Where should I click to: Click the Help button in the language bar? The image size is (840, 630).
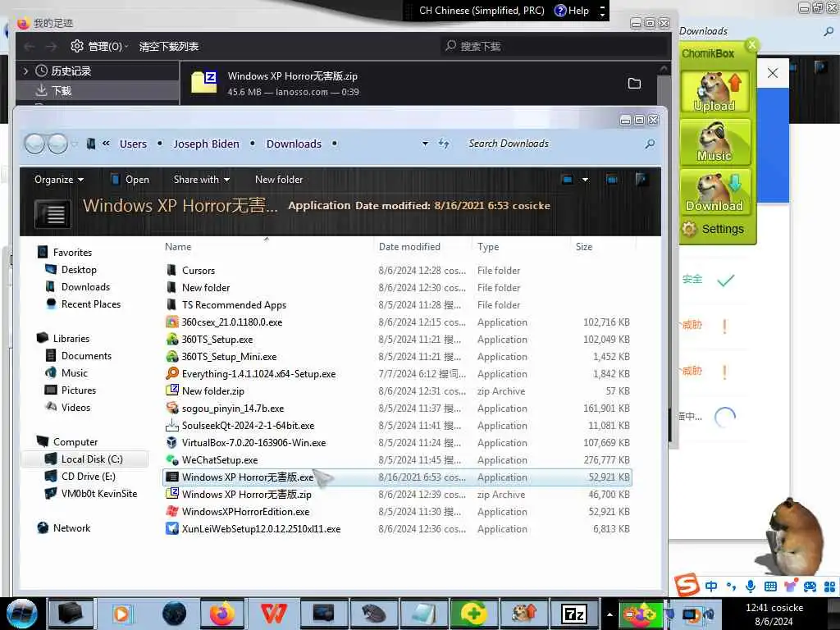572,11
